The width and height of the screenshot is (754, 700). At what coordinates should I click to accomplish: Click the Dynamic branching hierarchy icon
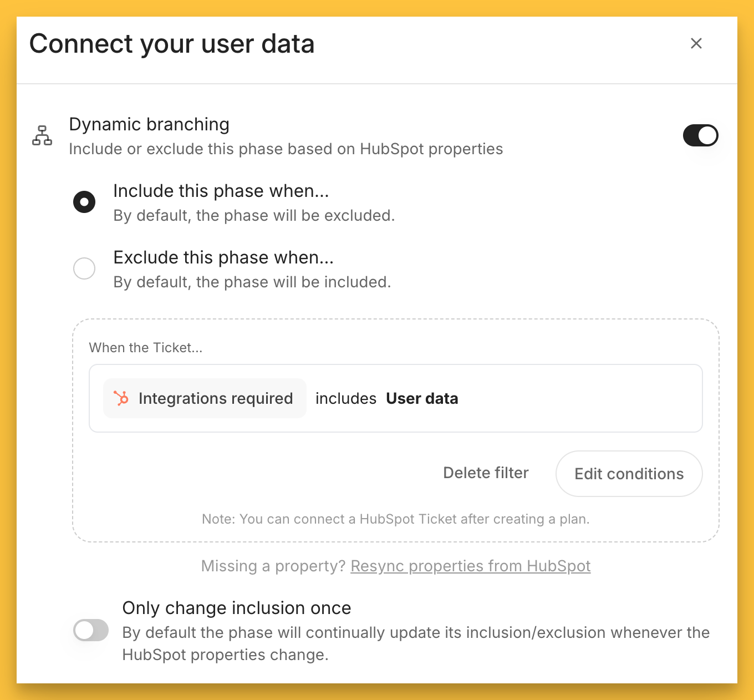(x=42, y=135)
